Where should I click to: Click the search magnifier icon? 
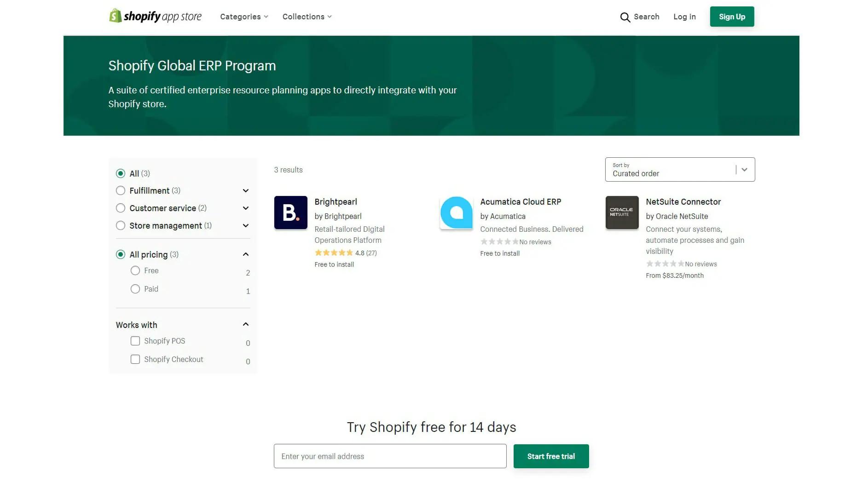625,17
